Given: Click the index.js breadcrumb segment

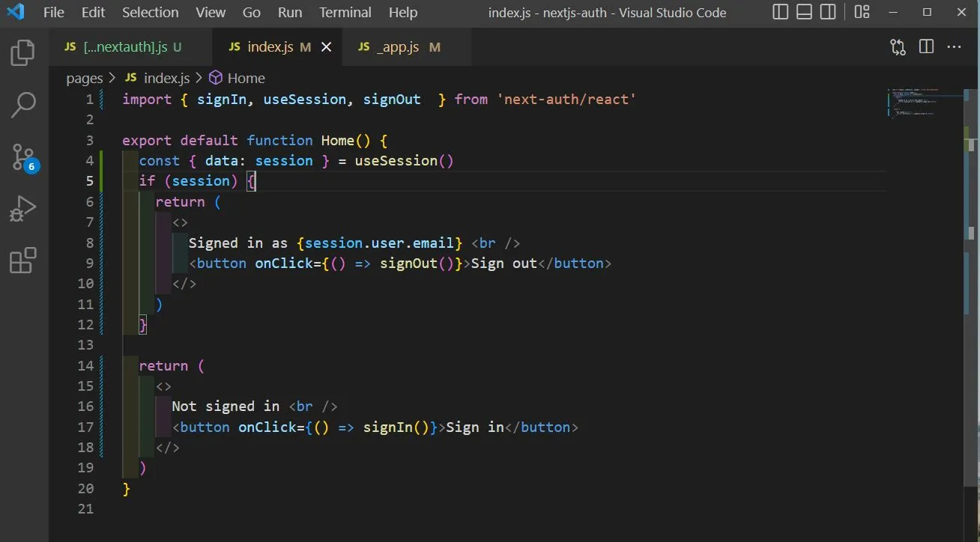Looking at the screenshot, I should 157,78.
